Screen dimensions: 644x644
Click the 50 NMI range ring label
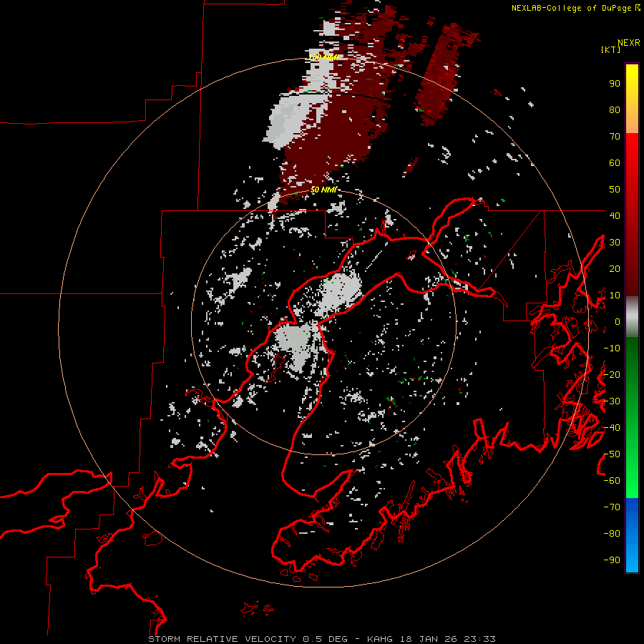click(x=323, y=190)
